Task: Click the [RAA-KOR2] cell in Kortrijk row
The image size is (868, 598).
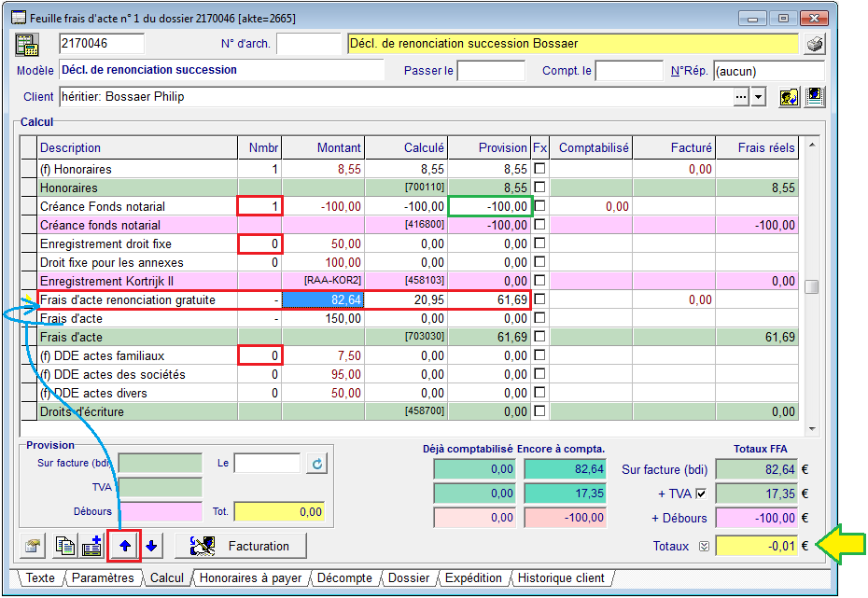Action: [x=323, y=281]
